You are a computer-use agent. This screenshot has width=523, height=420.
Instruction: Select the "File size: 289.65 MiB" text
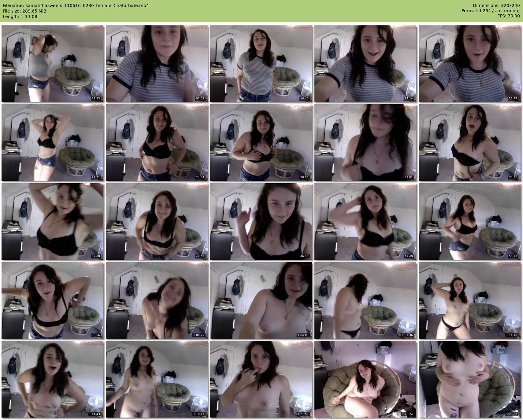[x=24, y=11]
